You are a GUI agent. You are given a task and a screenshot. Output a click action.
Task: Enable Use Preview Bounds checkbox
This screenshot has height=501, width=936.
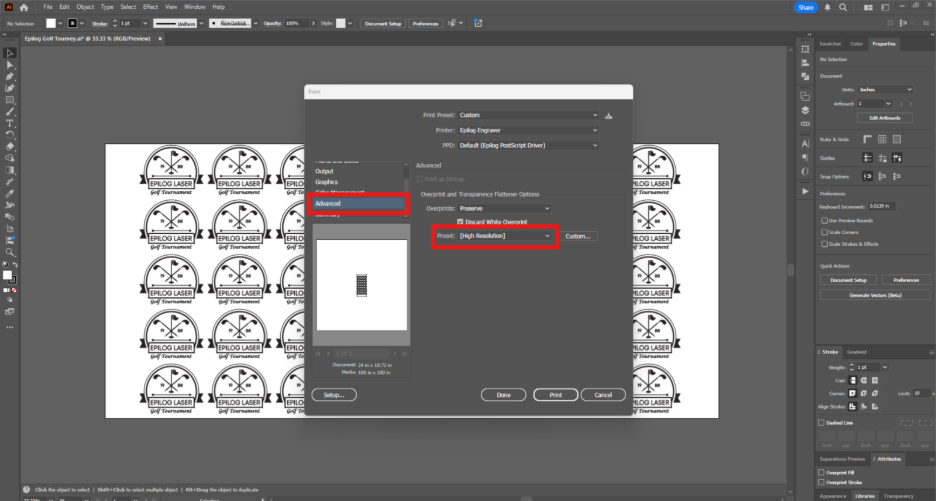click(824, 220)
